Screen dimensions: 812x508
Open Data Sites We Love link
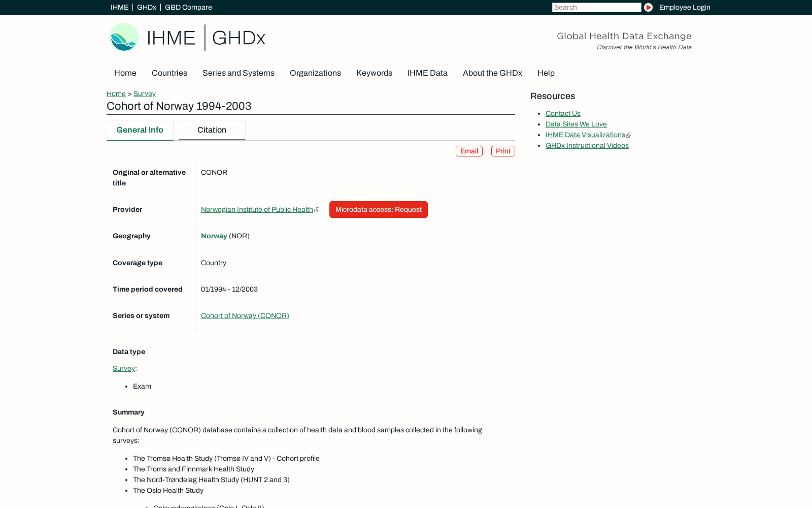point(576,124)
